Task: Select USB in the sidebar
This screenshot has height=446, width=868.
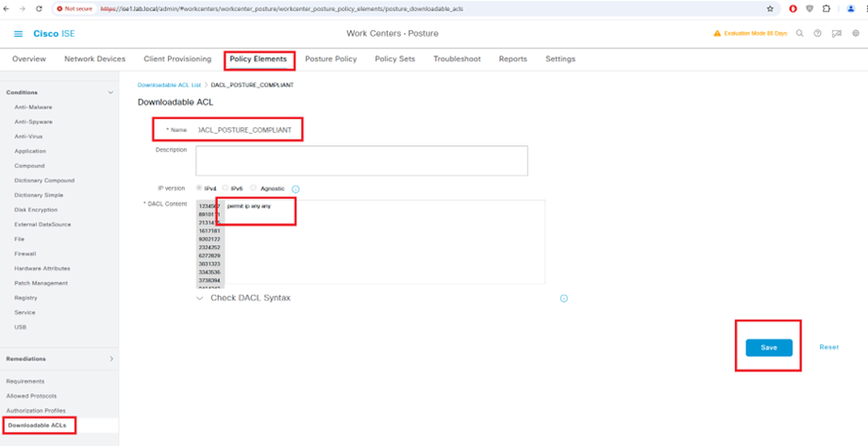Action: point(20,327)
